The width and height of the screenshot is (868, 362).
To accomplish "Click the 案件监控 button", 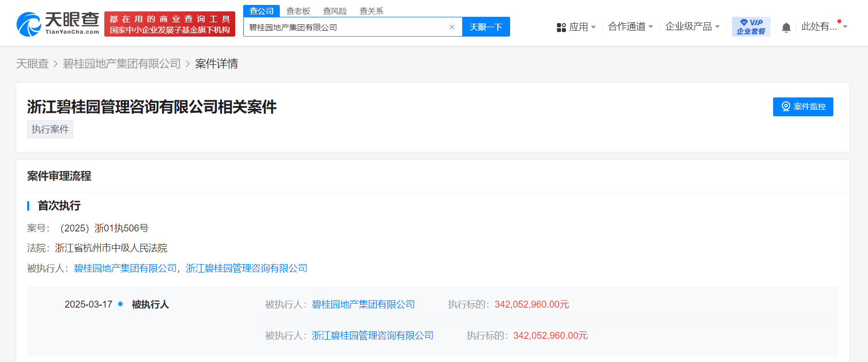I will point(803,107).
